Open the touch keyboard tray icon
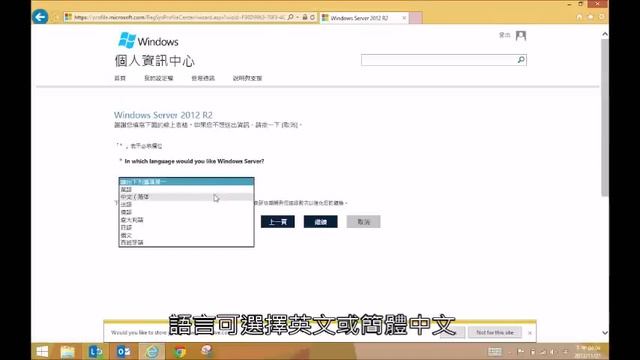Image resolution: width=640 pixels, height=360 pixels. (495, 351)
